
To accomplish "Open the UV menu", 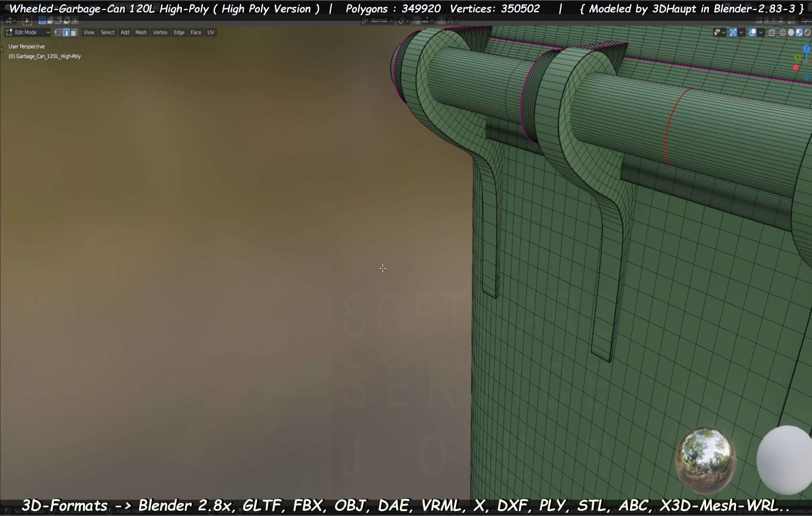I will tap(211, 32).
